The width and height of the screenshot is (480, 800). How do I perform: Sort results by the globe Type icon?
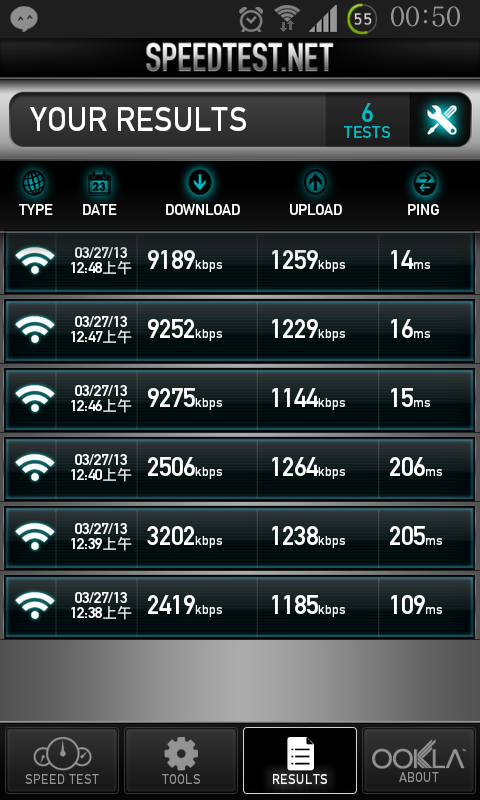[34, 184]
